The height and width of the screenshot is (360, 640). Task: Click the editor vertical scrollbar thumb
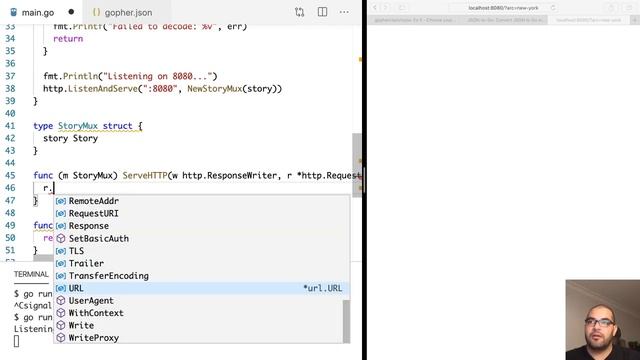coord(357,165)
